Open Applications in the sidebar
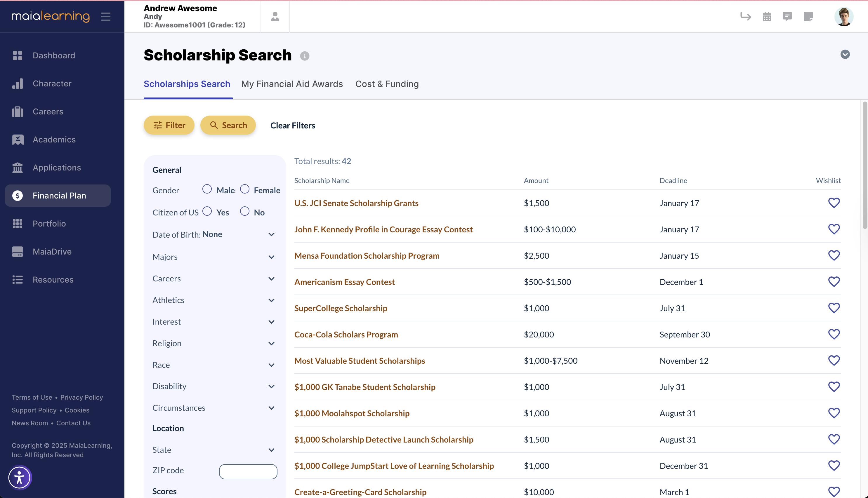868x498 pixels. pyautogui.click(x=58, y=168)
